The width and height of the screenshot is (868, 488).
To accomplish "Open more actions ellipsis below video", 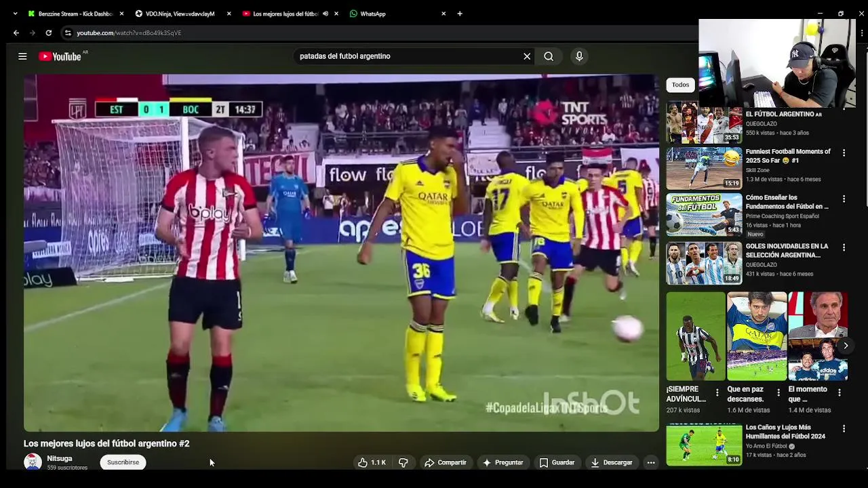I will pyautogui.click(x=651, y=462).
